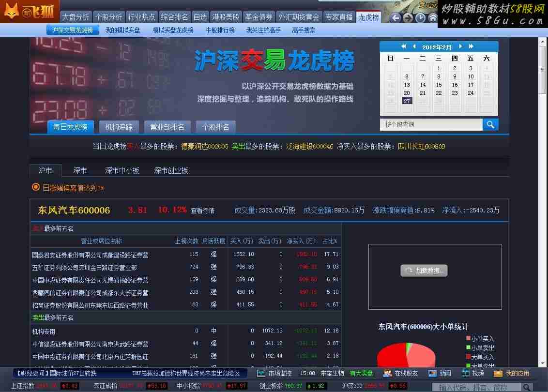Go to next month in calendar
548x392 pixels.
tap(460, 46)
